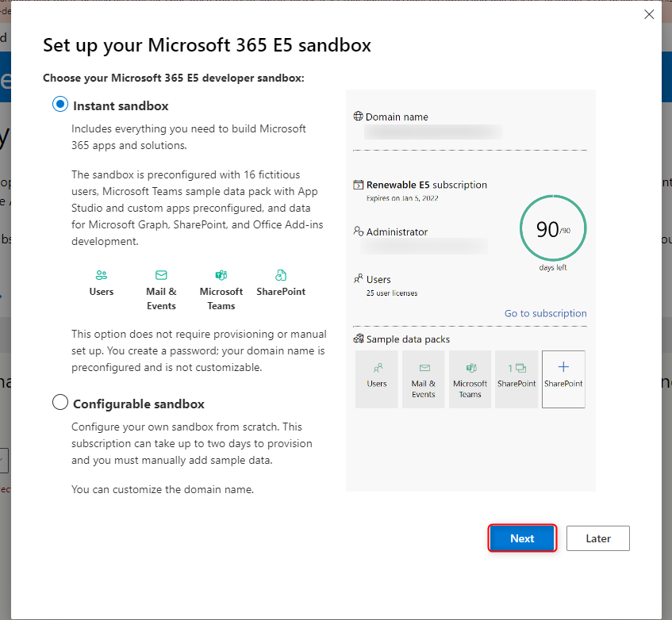
Task: Select the Instant sandbox radio button
Action: point(60,104)
